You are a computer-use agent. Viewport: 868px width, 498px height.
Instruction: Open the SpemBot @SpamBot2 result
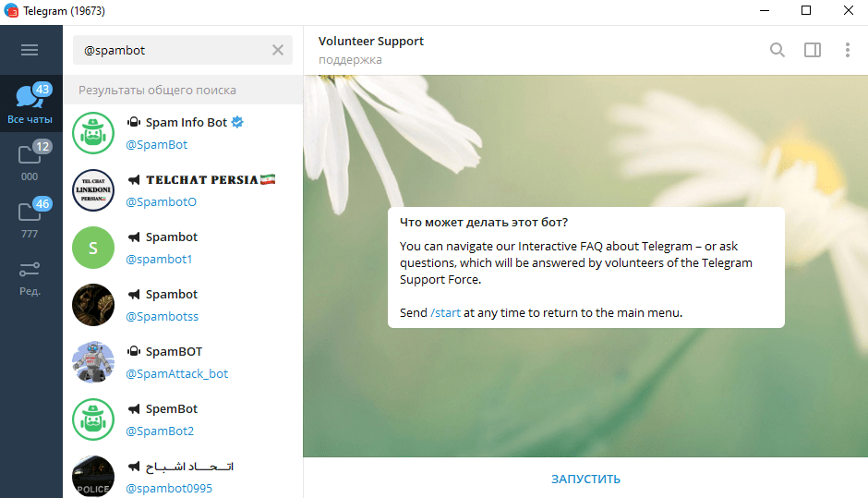pos(183,419)
